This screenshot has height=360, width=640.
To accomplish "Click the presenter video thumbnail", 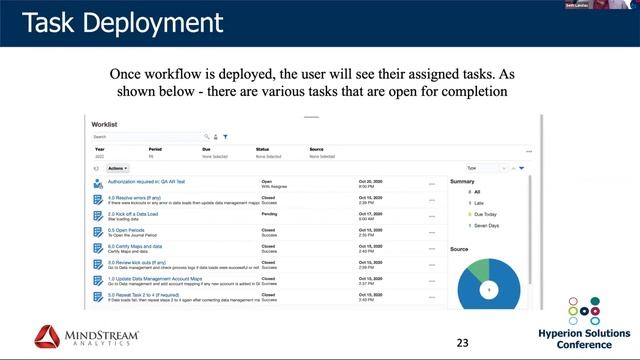I will coord(602,4).
